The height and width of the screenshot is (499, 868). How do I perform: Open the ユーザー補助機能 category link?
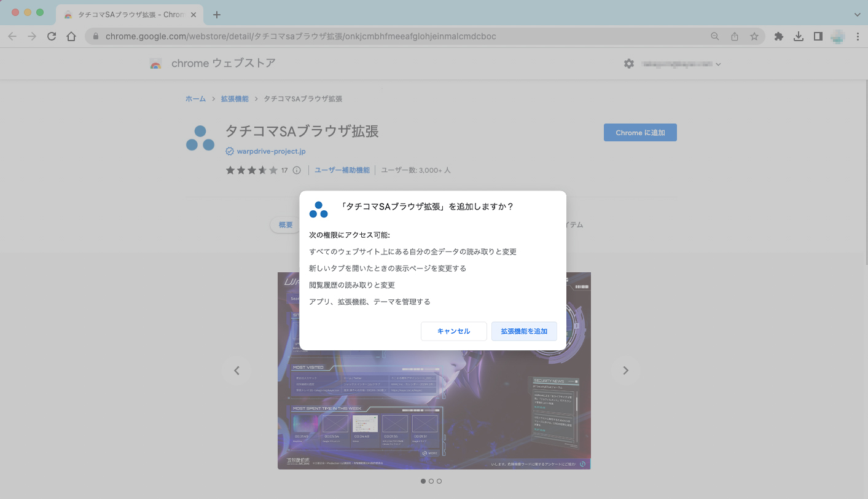click(342, 170)
